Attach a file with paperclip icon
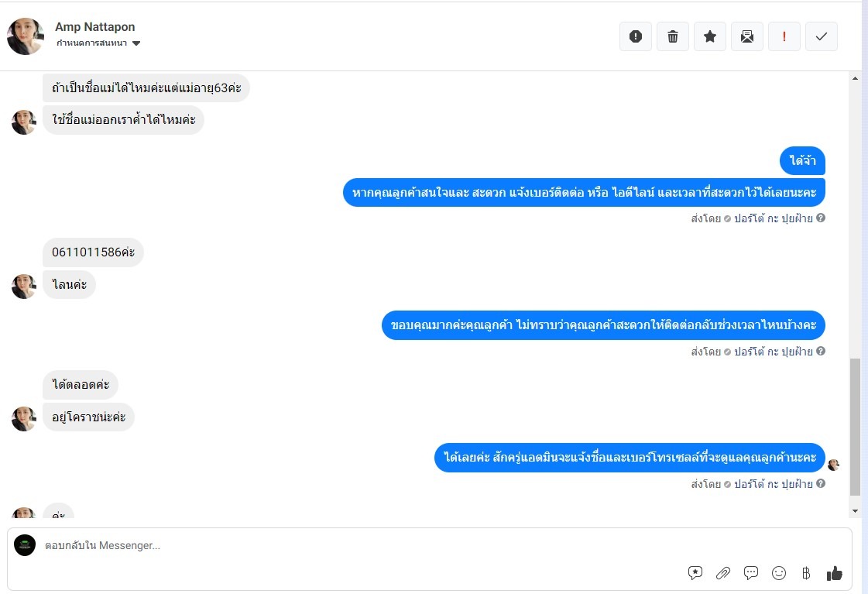The width and height of the screenshot is (868, 594). point(723,573)
